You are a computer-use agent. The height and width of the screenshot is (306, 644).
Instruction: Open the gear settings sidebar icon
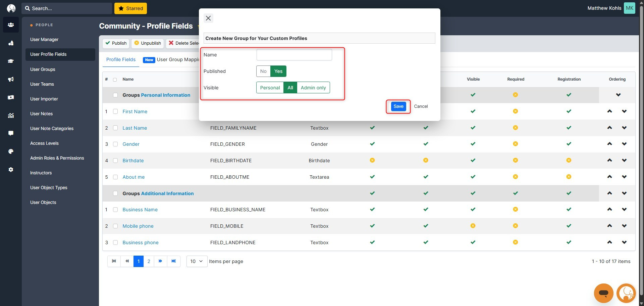click(11, 170)
